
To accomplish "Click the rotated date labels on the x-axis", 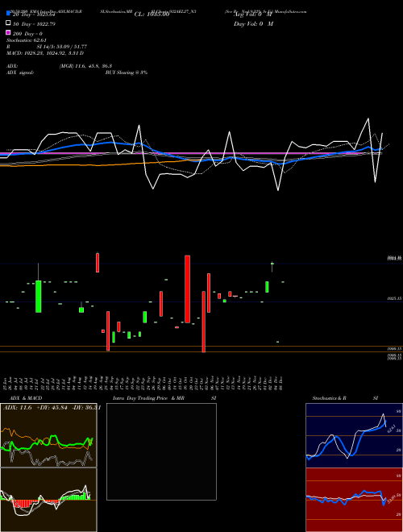I will click(143, 383).
